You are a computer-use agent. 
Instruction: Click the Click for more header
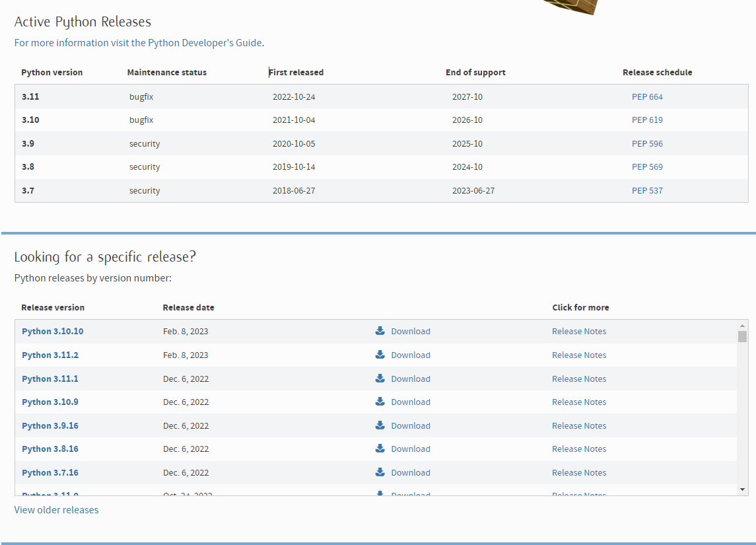[x=580, y=308]
